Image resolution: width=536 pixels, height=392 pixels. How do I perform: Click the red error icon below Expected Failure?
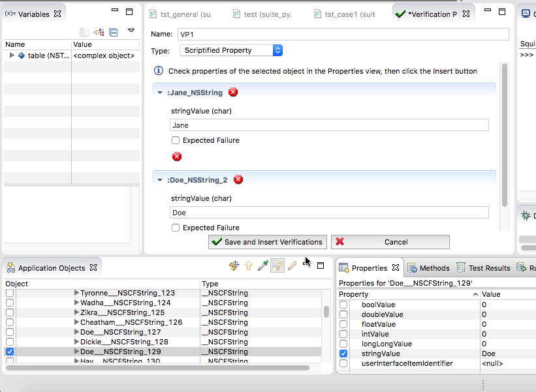coord(177,157)
